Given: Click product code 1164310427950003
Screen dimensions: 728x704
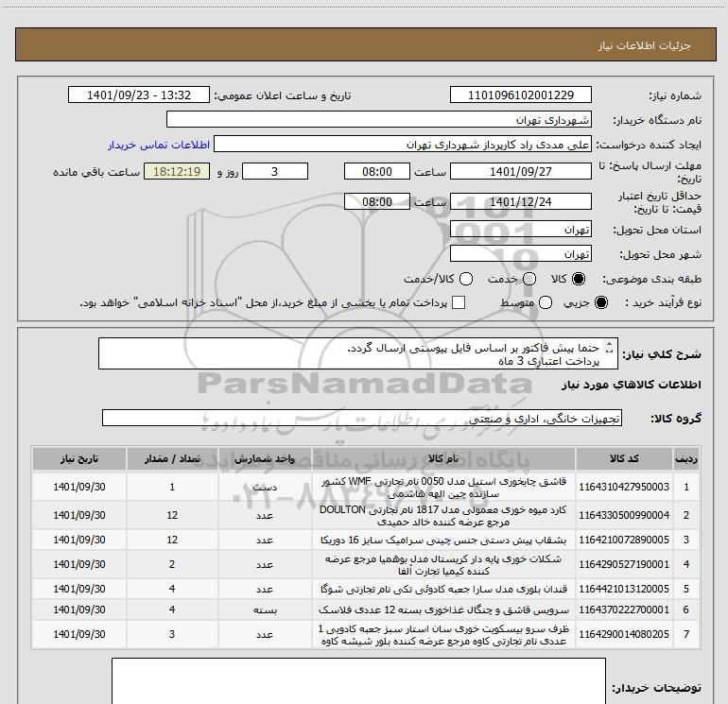Looking at the screenshot, I should click(624, 487).
